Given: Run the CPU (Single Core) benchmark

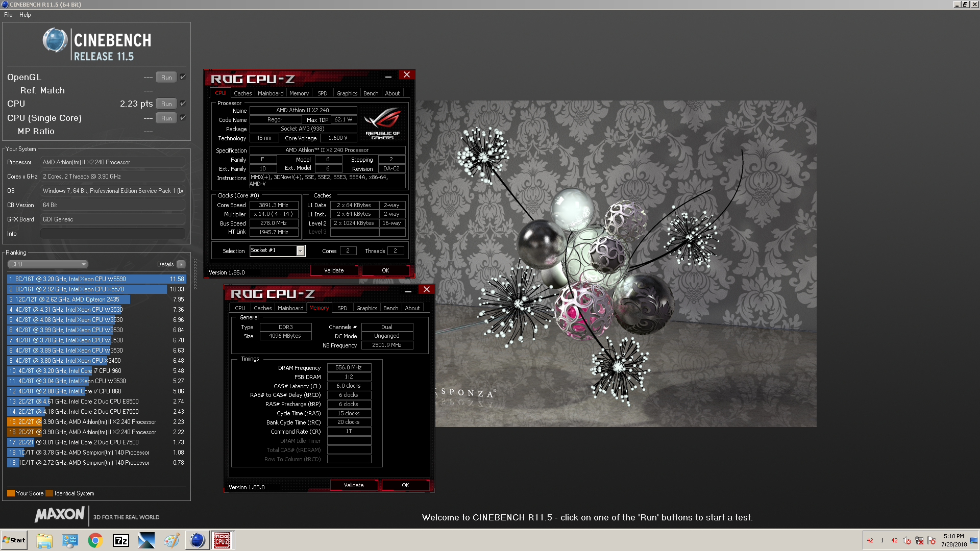Looking at the screenshot, I should pos(166,118).
